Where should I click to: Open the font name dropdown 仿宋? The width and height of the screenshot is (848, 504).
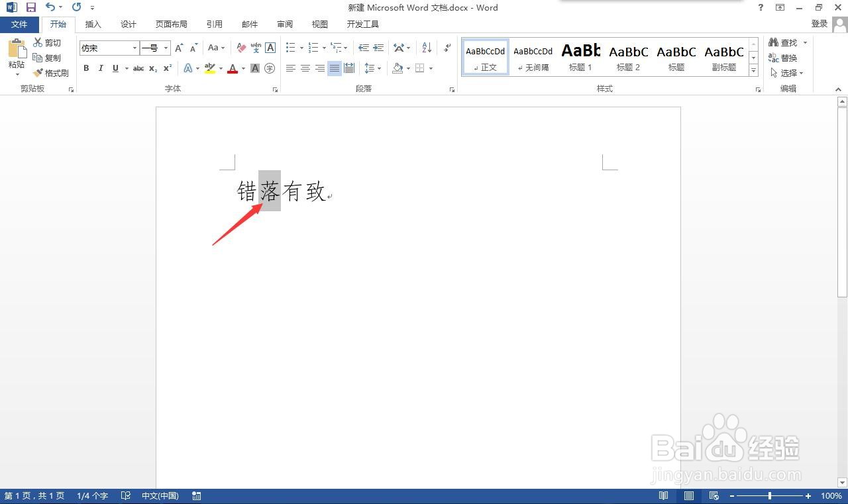(134, 48)
